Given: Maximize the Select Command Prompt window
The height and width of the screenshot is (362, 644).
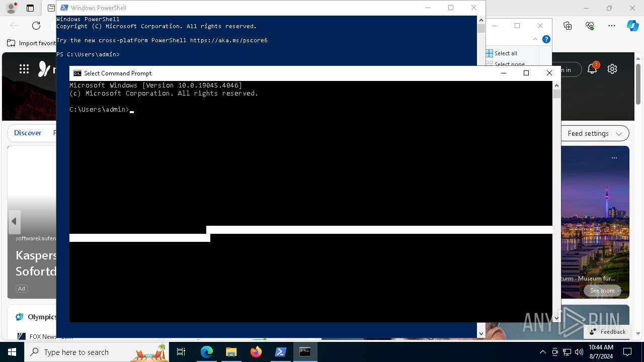Looking at the screenshot, I should 526,73.
